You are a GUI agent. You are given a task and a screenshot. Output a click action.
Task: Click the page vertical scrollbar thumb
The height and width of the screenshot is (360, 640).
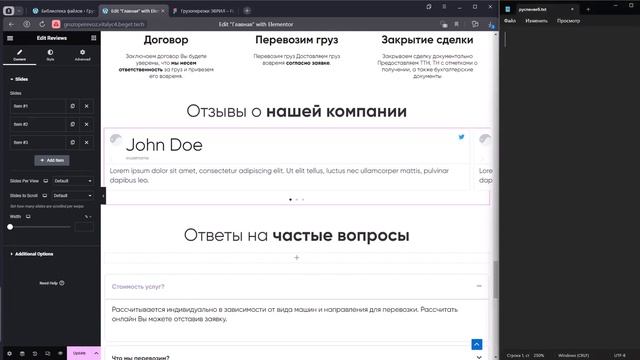click(496, 280)
